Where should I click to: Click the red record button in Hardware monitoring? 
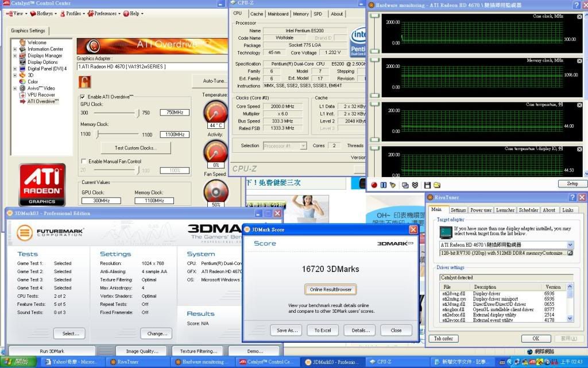pos(374,185)
